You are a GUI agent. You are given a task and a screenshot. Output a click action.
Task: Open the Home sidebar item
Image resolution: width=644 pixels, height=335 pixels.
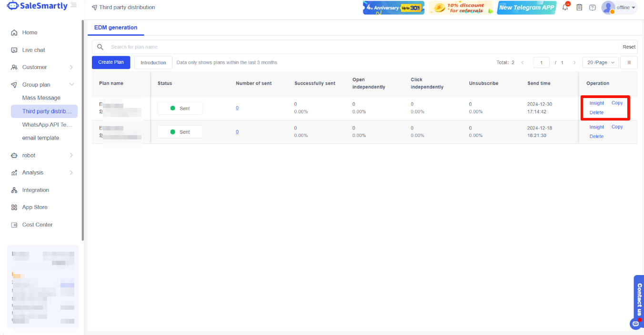30,32
